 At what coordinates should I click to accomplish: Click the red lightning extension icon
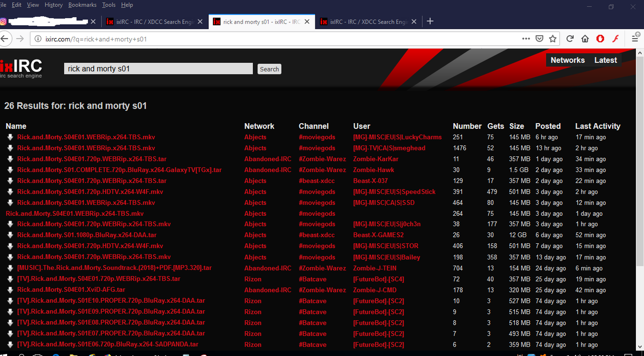[x=615, y=39]
